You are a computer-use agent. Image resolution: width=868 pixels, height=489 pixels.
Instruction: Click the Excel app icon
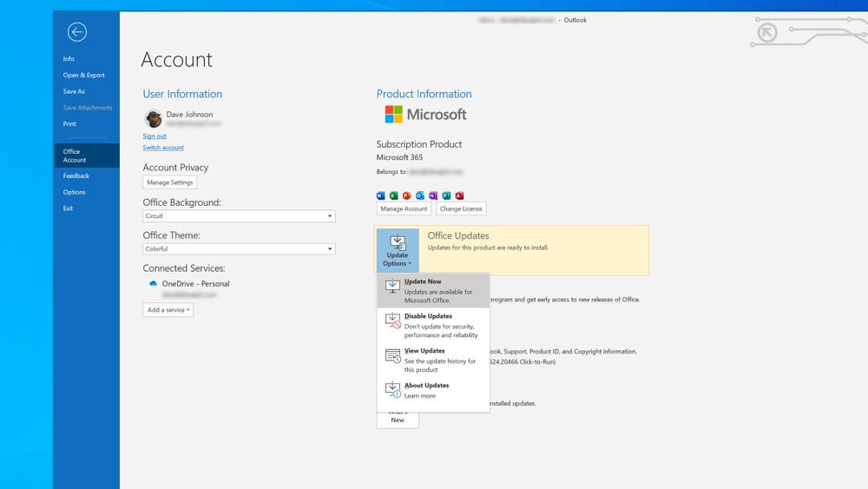pos(394,195)
